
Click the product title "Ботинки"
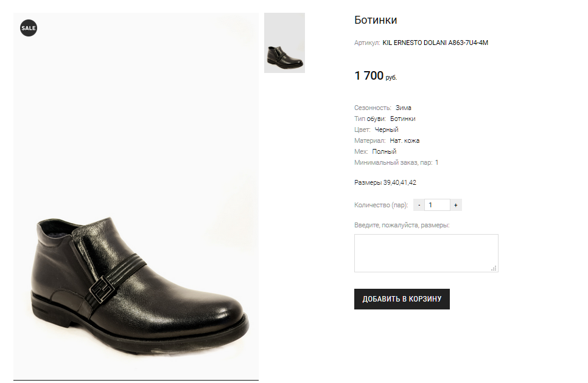(x=376, y=20)
